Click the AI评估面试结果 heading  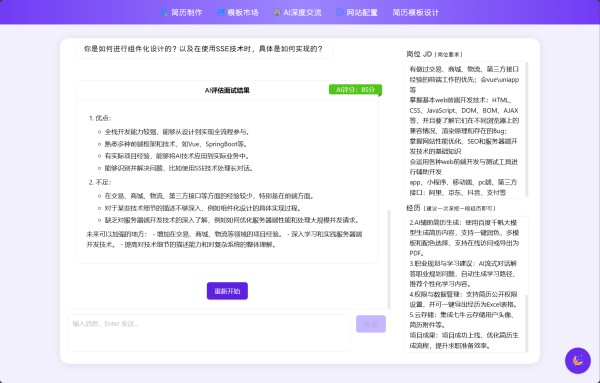(227, 90)
